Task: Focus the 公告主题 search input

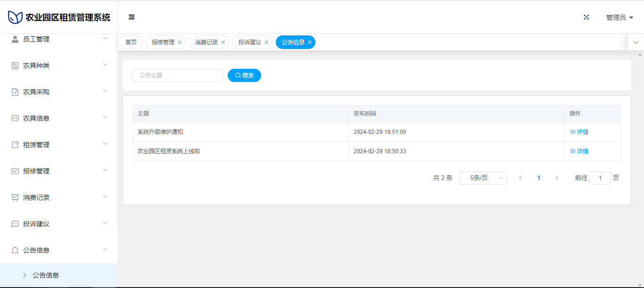Action: (x=177, y=75)
